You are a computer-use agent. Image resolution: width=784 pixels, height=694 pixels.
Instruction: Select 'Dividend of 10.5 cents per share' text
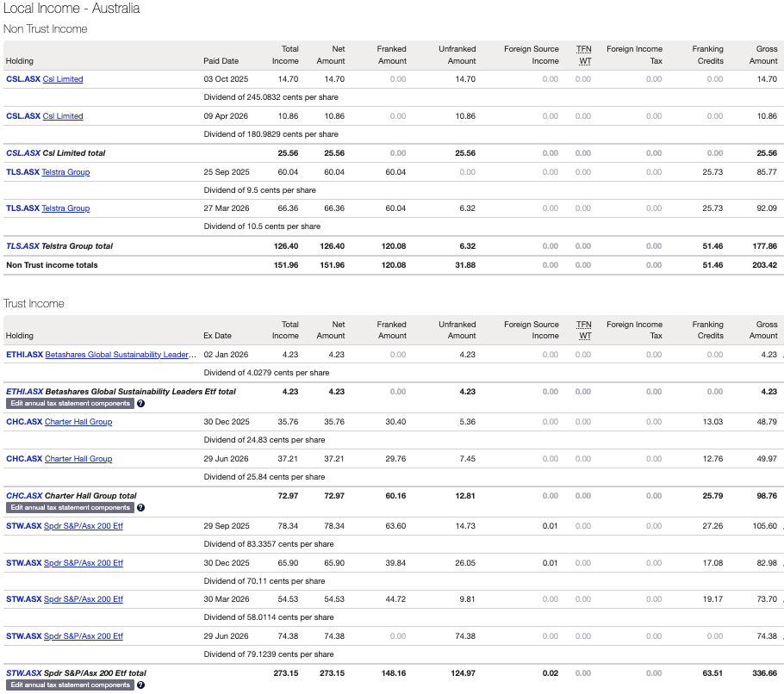click(262, 226)
